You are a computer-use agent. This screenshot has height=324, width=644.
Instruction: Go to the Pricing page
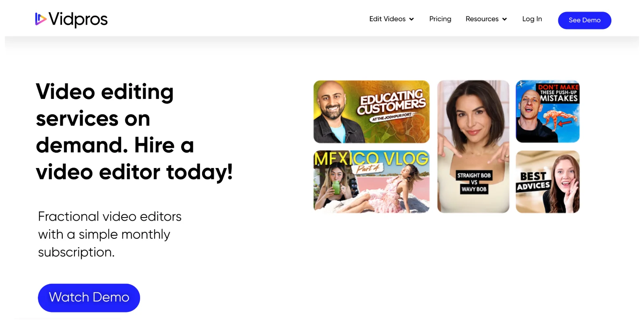pos(440,19)
